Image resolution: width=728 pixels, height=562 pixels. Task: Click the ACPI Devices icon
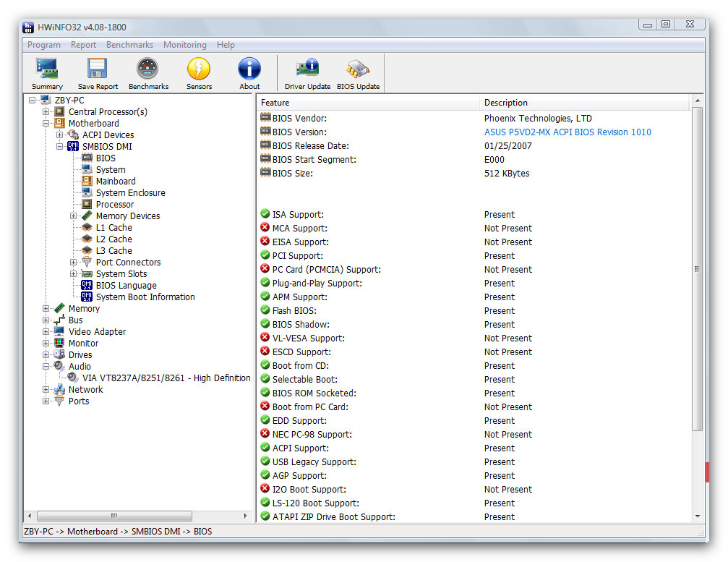[x=73, y=135]
